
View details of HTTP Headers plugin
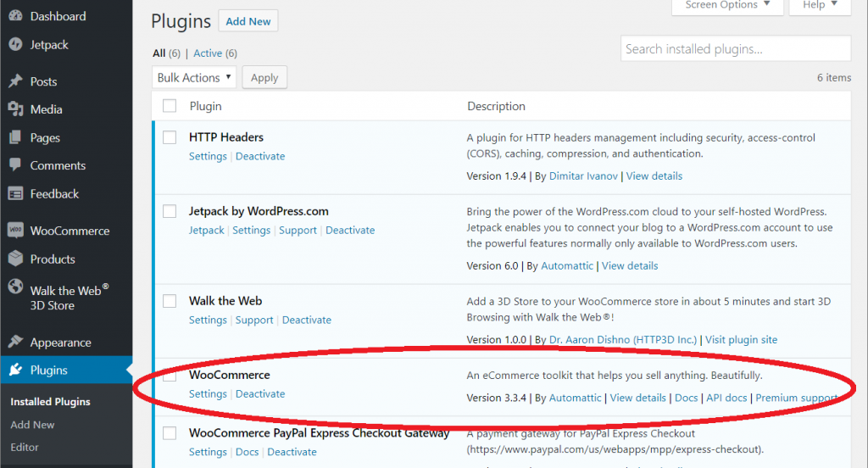tap(654, 176)
